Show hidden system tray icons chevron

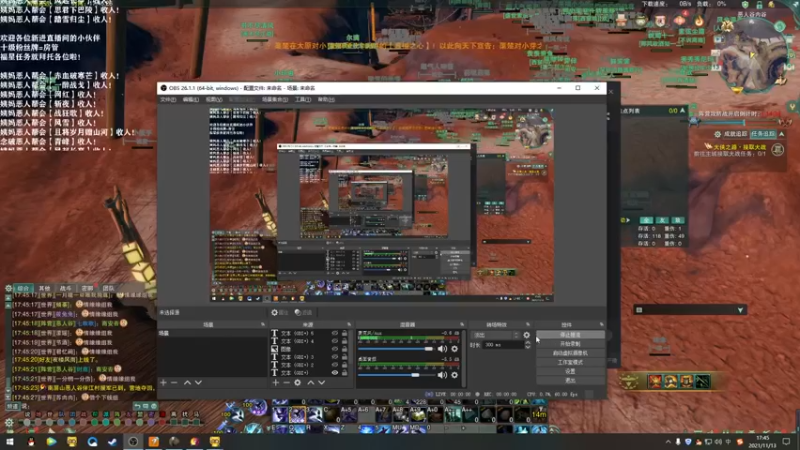coord(668,442)
